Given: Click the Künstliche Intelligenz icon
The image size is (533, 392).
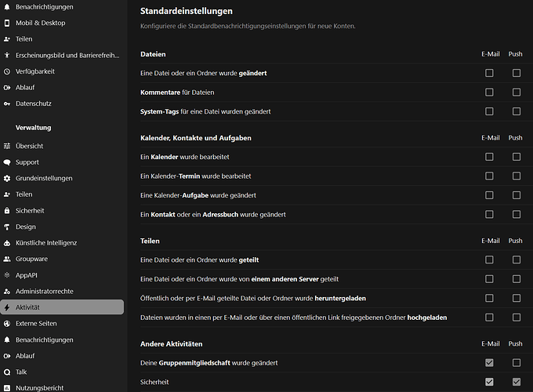Looking at the screenshot, I should click(7, 243).
